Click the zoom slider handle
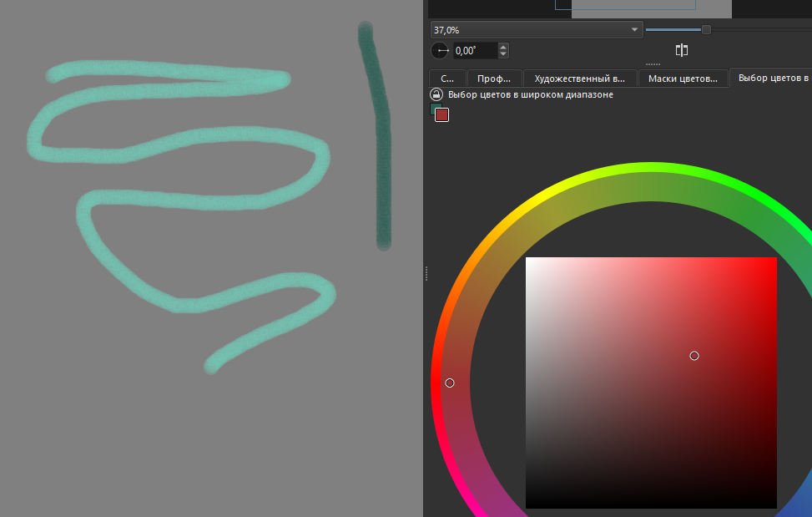This screenshot has width=812, height=517. click(706, 29)
